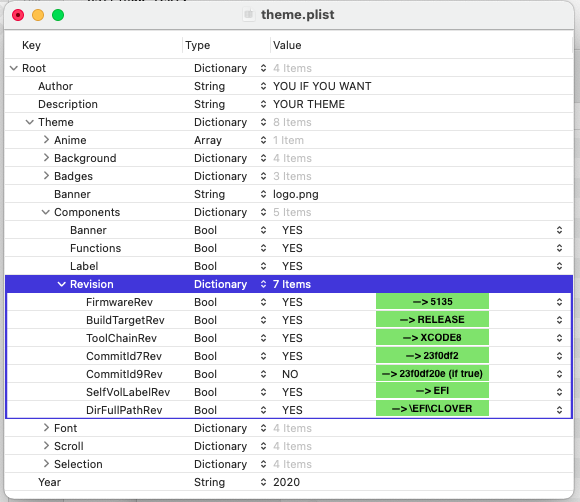Collapse the Revision dictionary chevron
Image resolution: width=580 pixels, height=502 pixels.
click(x=62, y=284)
